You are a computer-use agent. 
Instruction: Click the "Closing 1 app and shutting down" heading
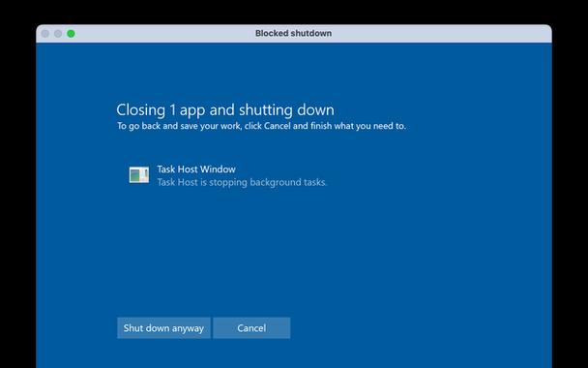point(225,110)
